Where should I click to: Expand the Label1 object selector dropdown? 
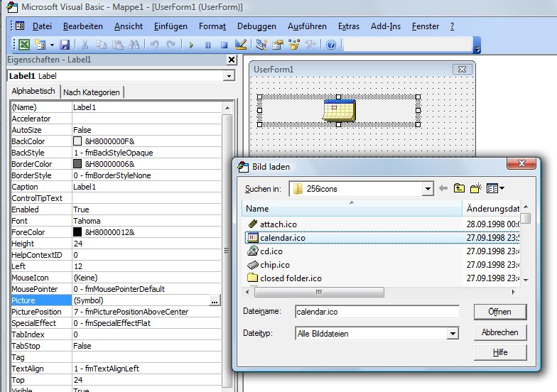point(229,76)
